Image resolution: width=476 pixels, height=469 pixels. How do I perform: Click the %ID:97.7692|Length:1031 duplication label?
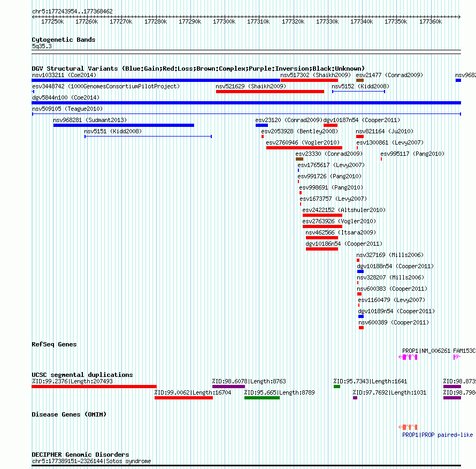click(x=389, y=393)
